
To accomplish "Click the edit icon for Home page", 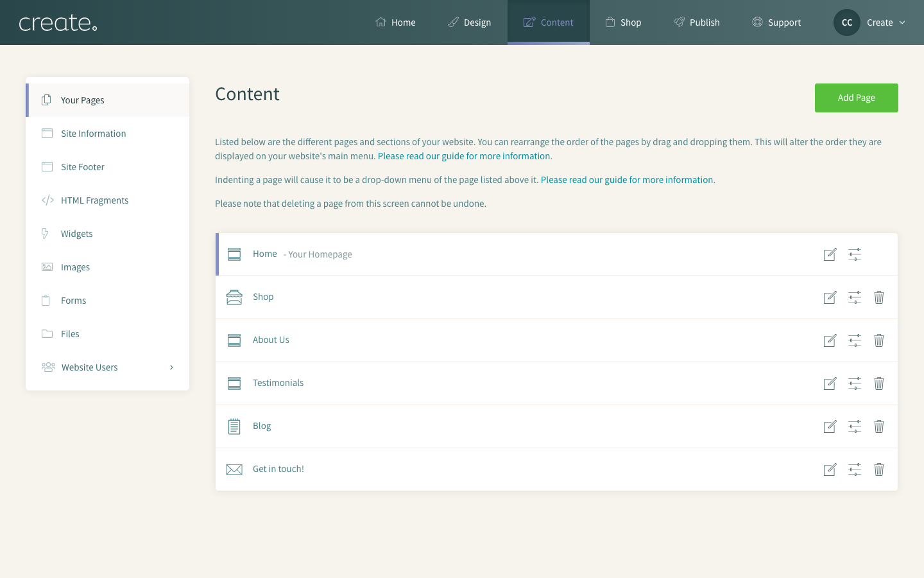I will click(x=830, y=254).
